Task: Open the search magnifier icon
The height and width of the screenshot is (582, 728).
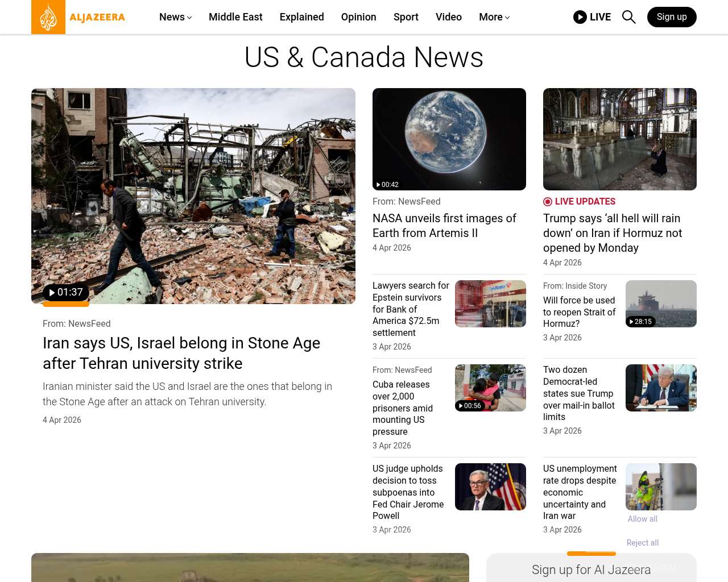Action: [628, 17]
